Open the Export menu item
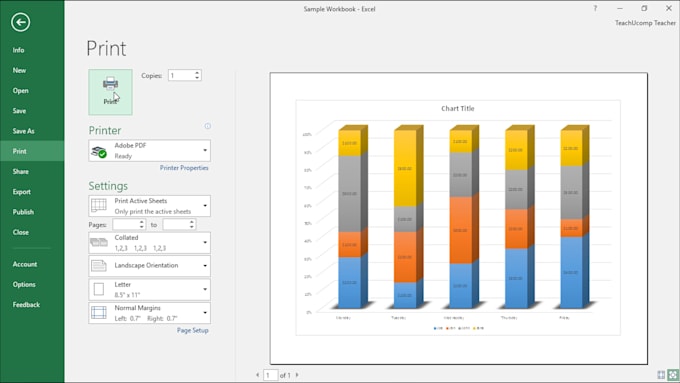 tap(22, 192)
